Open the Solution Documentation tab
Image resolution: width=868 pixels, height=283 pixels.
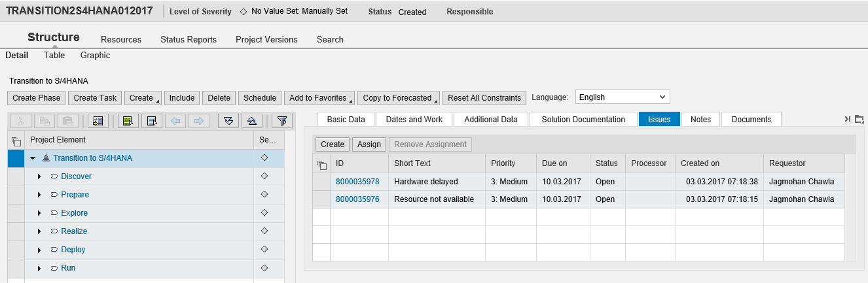coord(583,119)
